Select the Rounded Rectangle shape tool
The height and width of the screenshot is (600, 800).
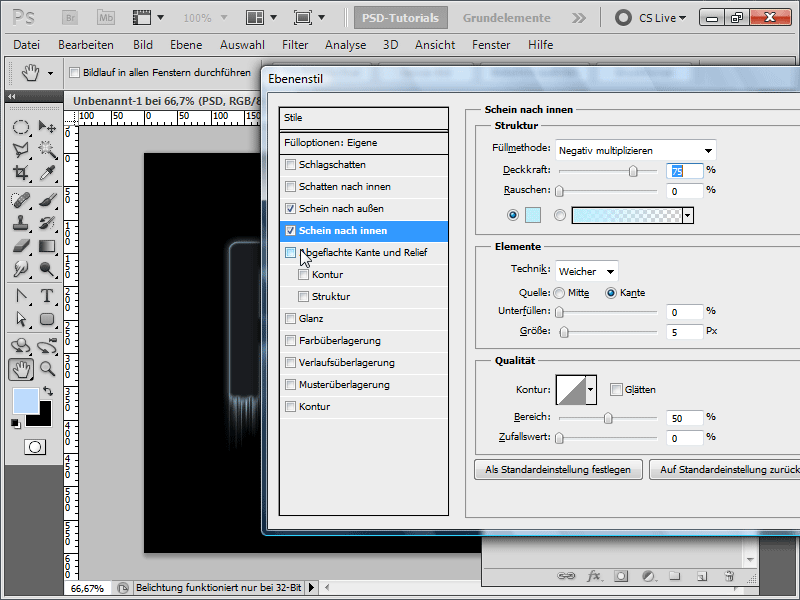coord(47,319)
